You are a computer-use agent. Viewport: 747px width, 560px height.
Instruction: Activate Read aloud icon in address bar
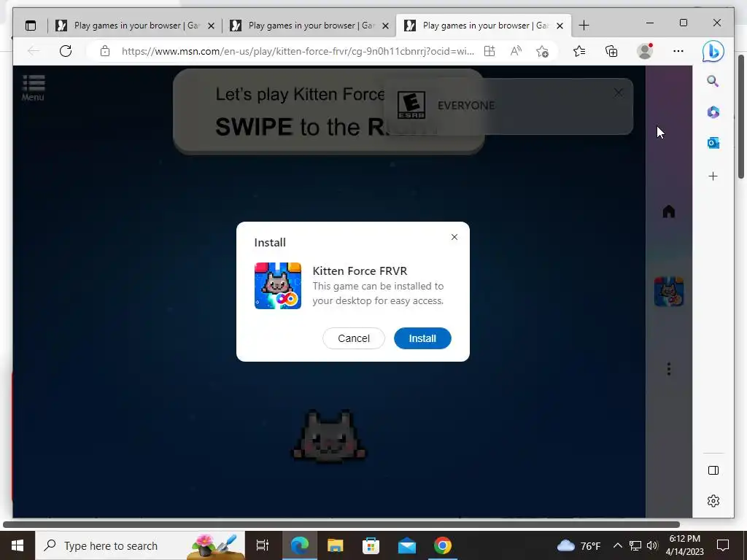(x=516, y=51)
